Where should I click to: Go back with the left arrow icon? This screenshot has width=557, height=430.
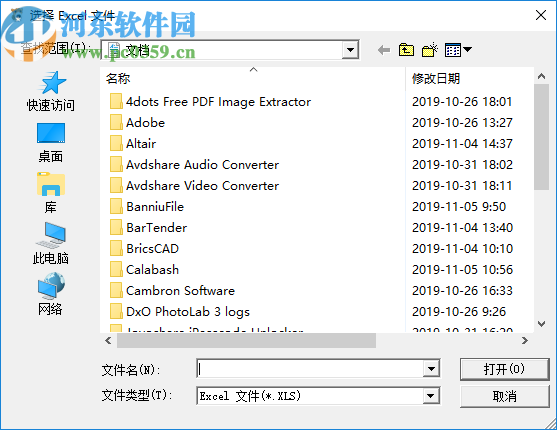384,50
